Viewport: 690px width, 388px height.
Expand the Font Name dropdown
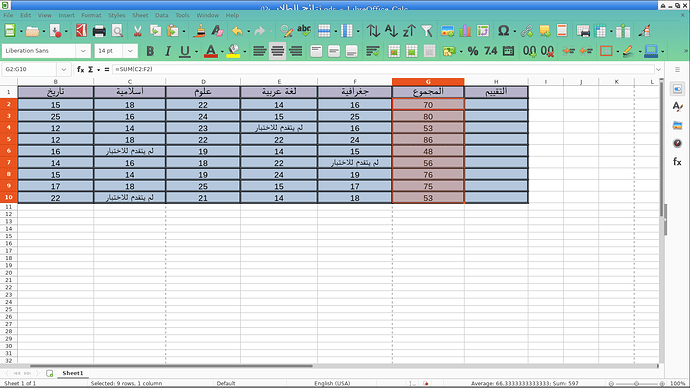pos(83,51)
